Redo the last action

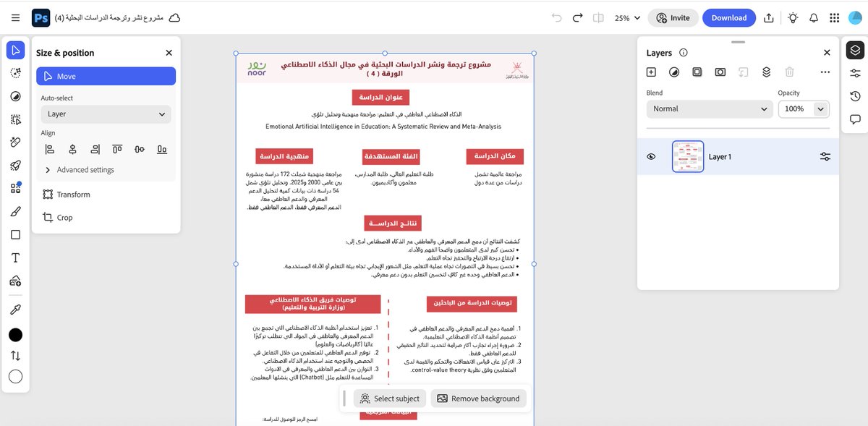(x=577, y=17)
